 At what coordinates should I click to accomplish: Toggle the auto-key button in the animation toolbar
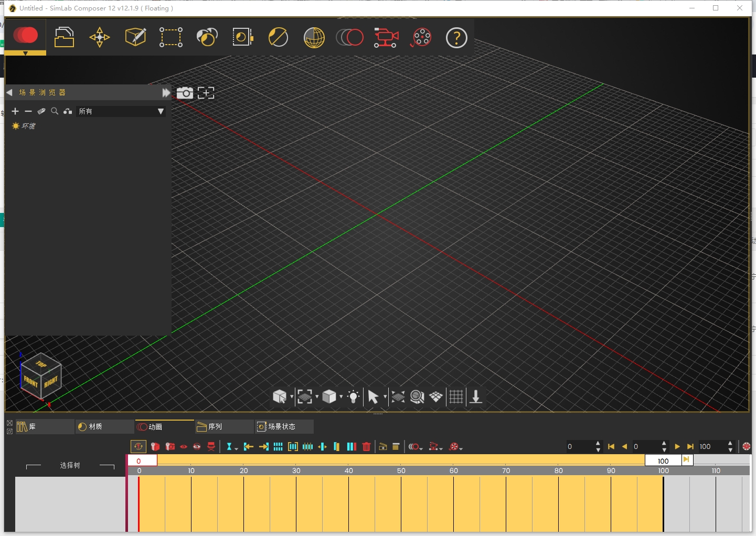[x=139, y=447]
